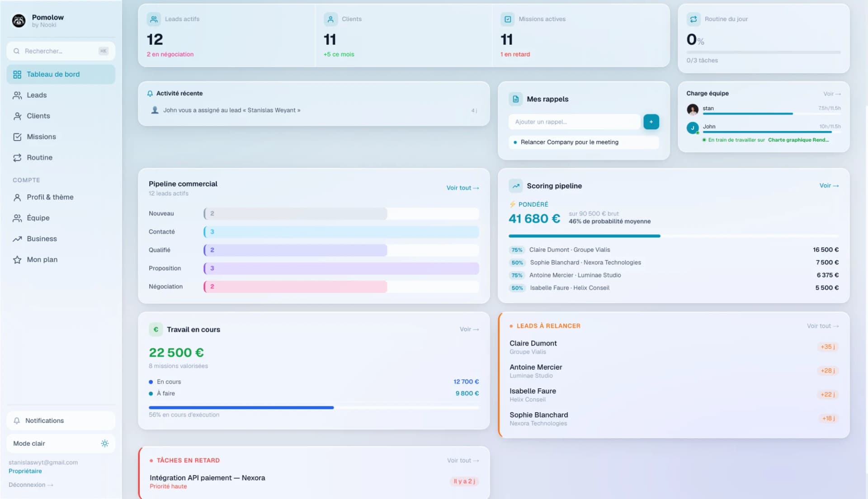Click the Activité récente bell icon
Image resolution: width=868 pixels, height=499 pixels.
point(150,94)
